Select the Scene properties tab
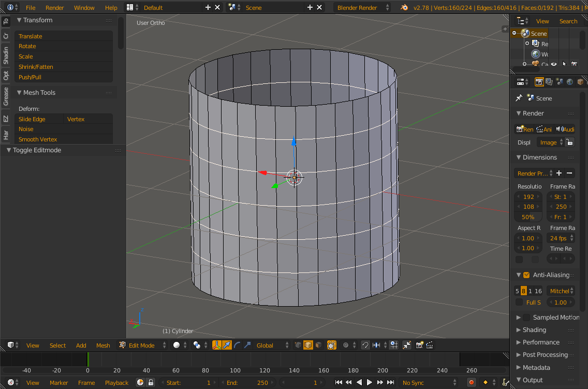The image size is (588, 389). pyautogui.click(x=560, y=82)
